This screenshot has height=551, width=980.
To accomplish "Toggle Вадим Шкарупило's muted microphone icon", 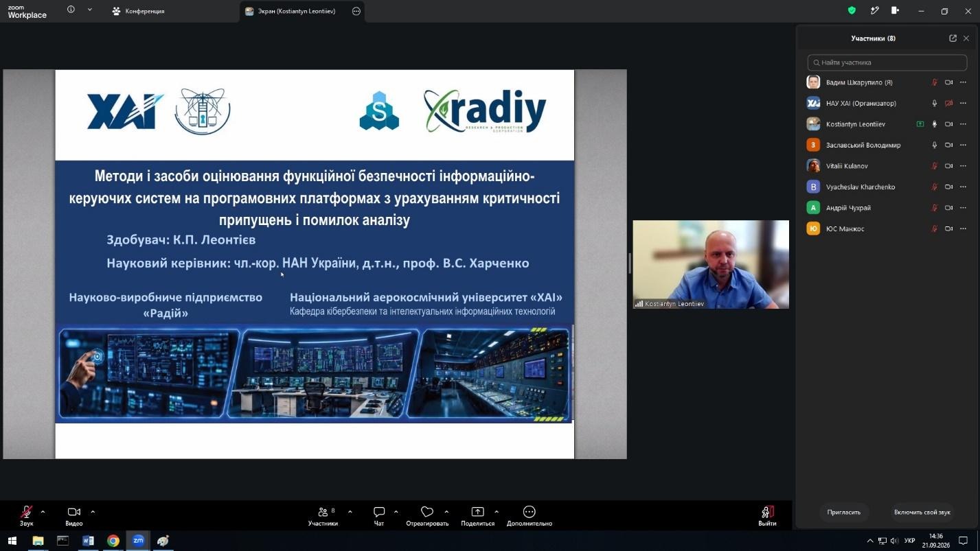I will (x=934, y=82).
